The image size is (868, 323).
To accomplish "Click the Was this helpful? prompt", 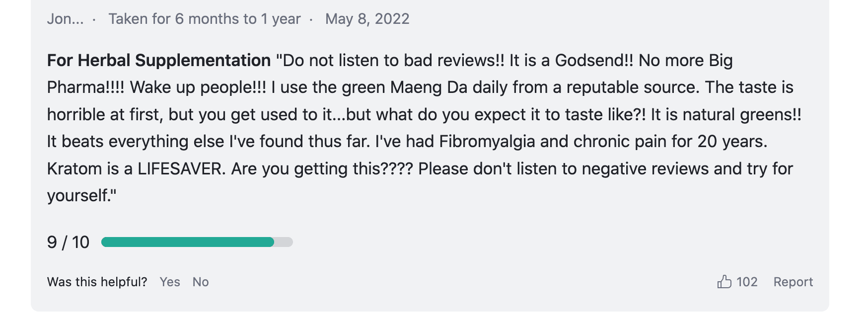I will 97,282.
